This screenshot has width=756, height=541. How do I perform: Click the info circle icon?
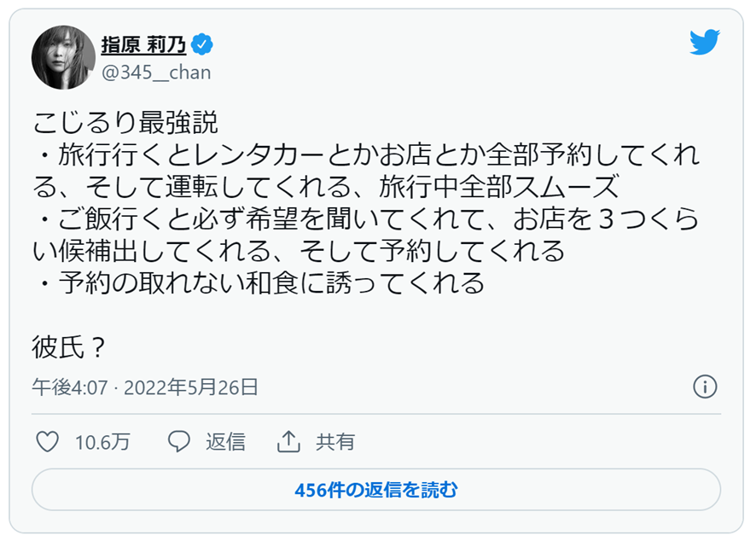705,387
